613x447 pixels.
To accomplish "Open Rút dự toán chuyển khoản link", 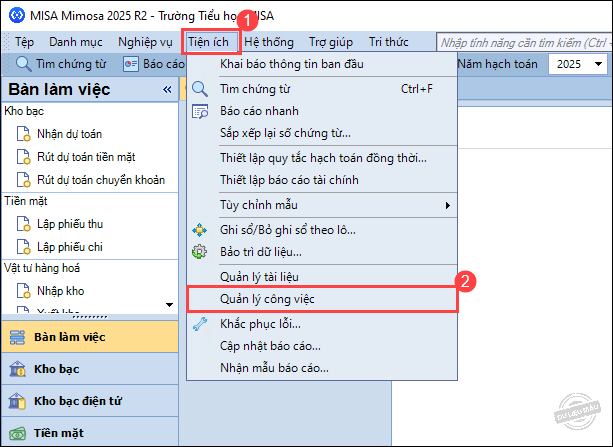I will 101,180.
